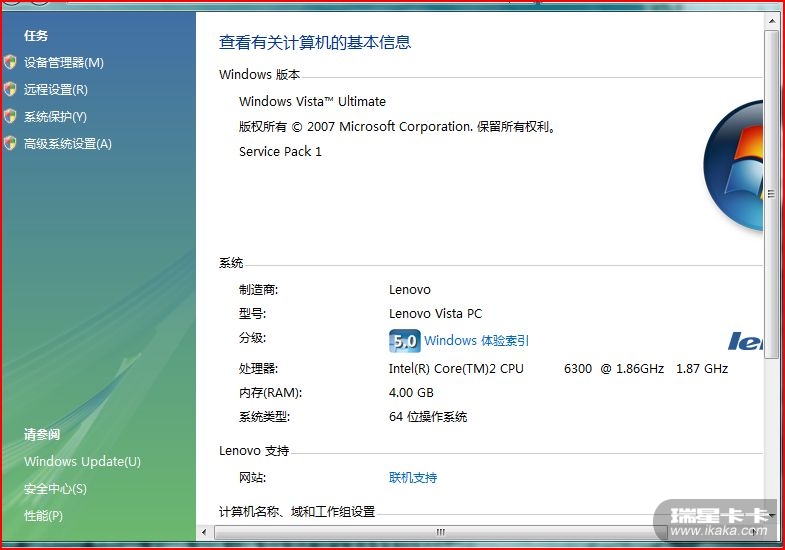Viewport: 785px width, 550px height.
Task: Open Windows 体验索引 link
Action: click(x=476, y=340)
